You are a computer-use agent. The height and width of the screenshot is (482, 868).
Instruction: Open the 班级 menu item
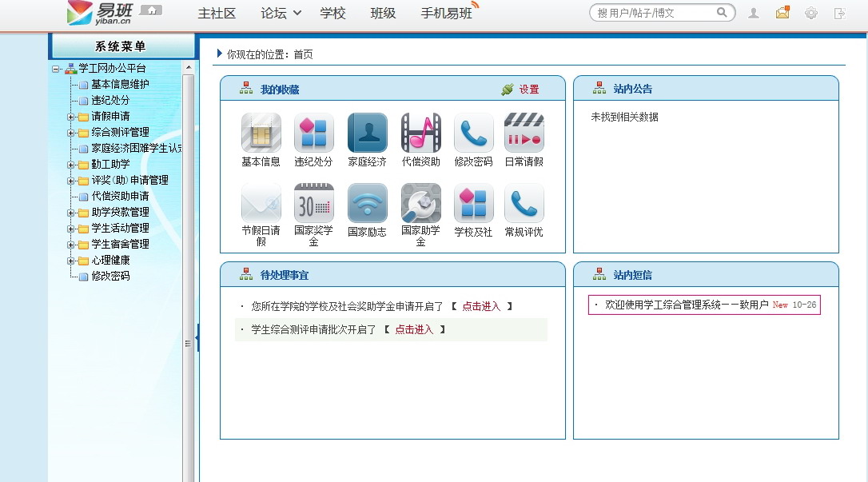point(383,13)
